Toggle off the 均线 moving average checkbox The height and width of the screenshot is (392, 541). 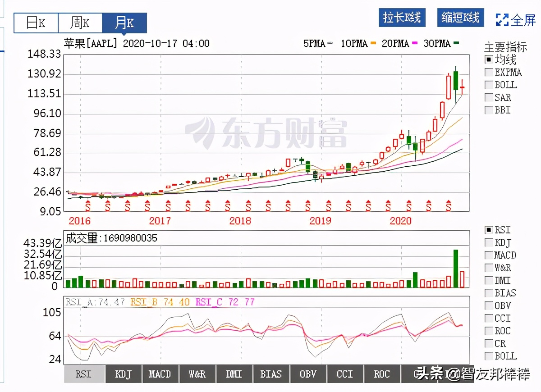coord(489,59)
